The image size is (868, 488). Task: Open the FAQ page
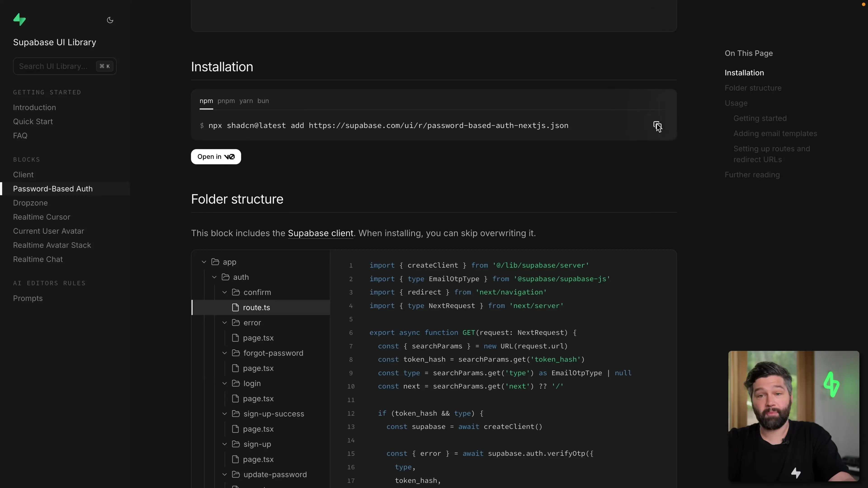(20, 136)
